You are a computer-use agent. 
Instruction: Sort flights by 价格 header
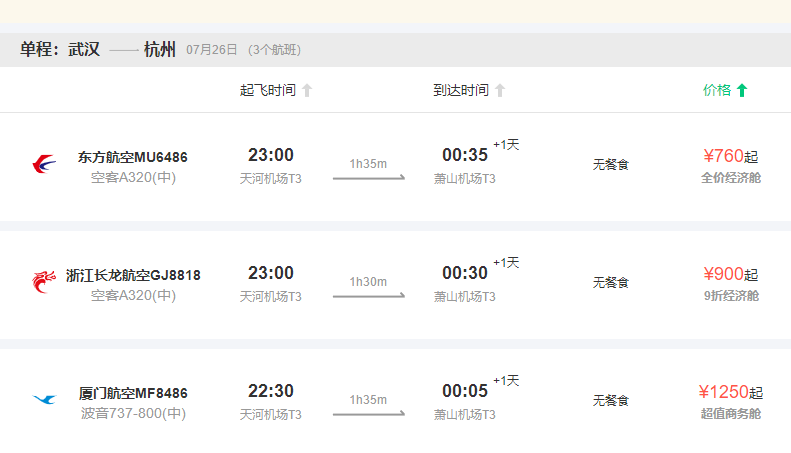pyautogui.click(x=717, y=90)
